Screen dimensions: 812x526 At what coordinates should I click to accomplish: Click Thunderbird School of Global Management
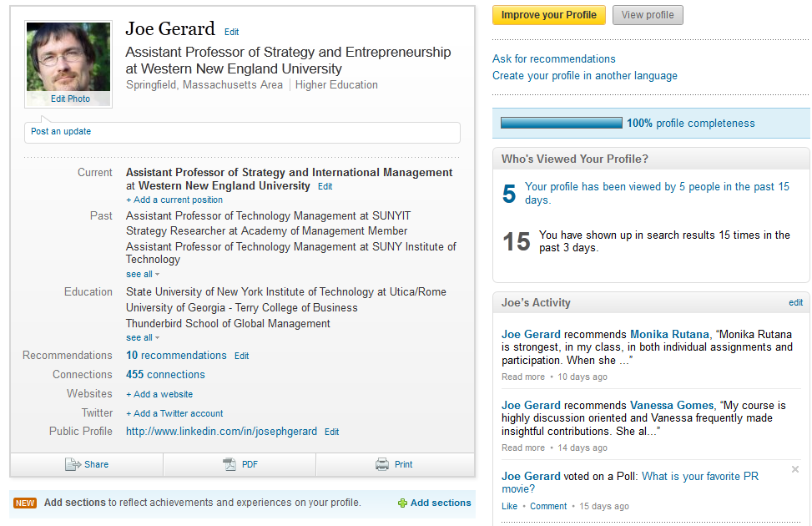(228, 324)
